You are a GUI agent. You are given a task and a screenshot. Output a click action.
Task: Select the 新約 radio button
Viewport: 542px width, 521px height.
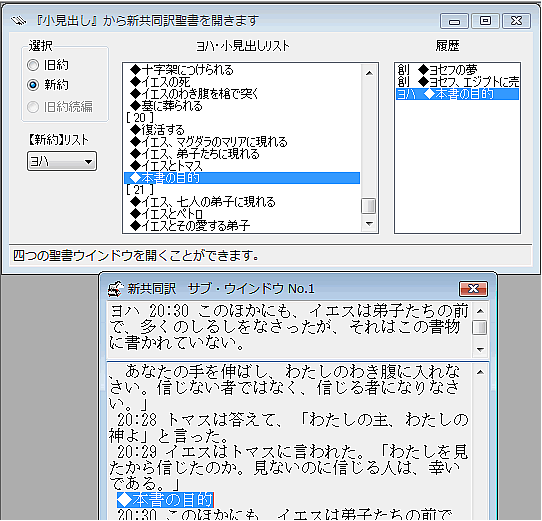pyautogui.click(x=33, y=85)
